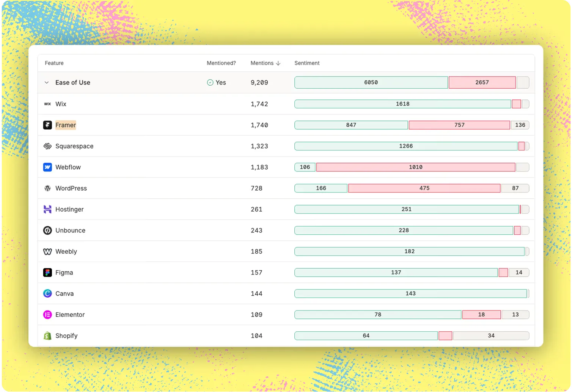Click the Elementor logo icon
Screen dimensions: 572x392
[x=47, y=315]
